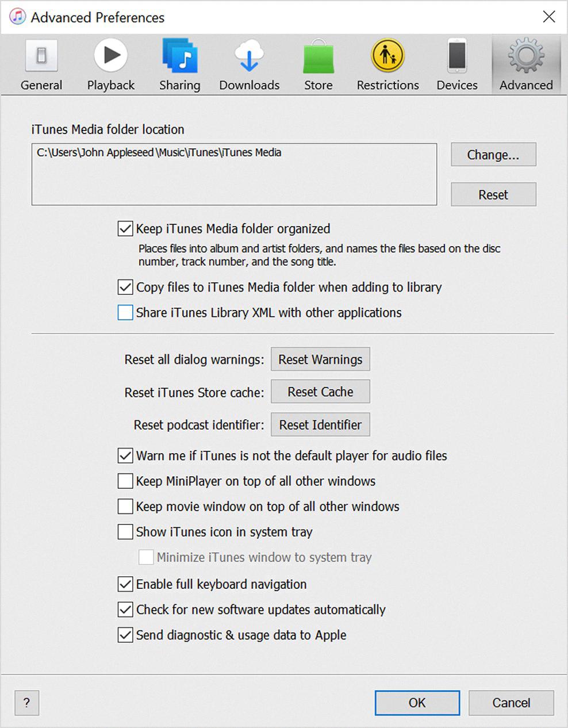Open the General preferences icon

coord(41,57)
